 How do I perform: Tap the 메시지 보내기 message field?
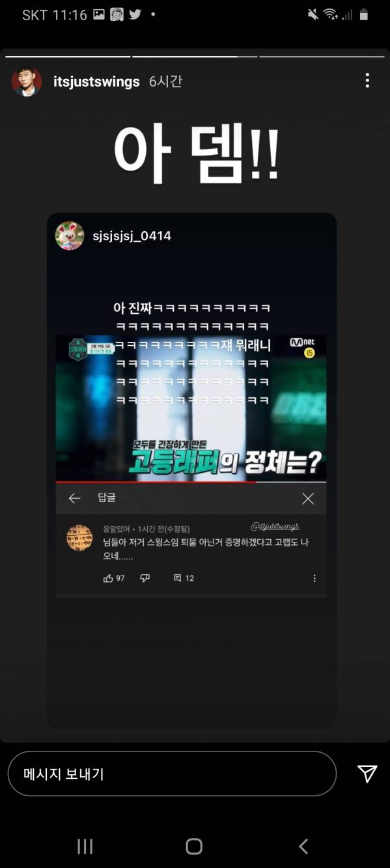tap(172, 774)
